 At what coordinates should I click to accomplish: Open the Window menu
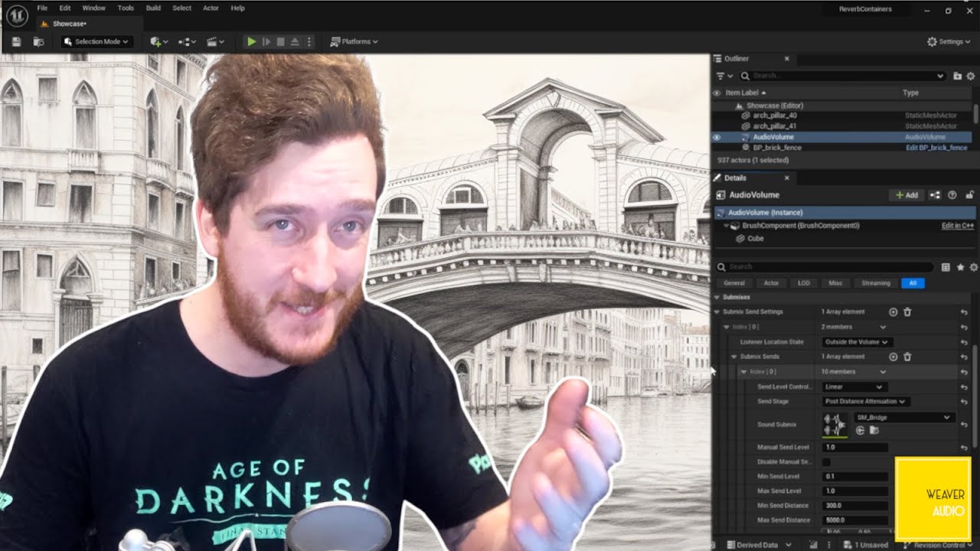[93, 8]
